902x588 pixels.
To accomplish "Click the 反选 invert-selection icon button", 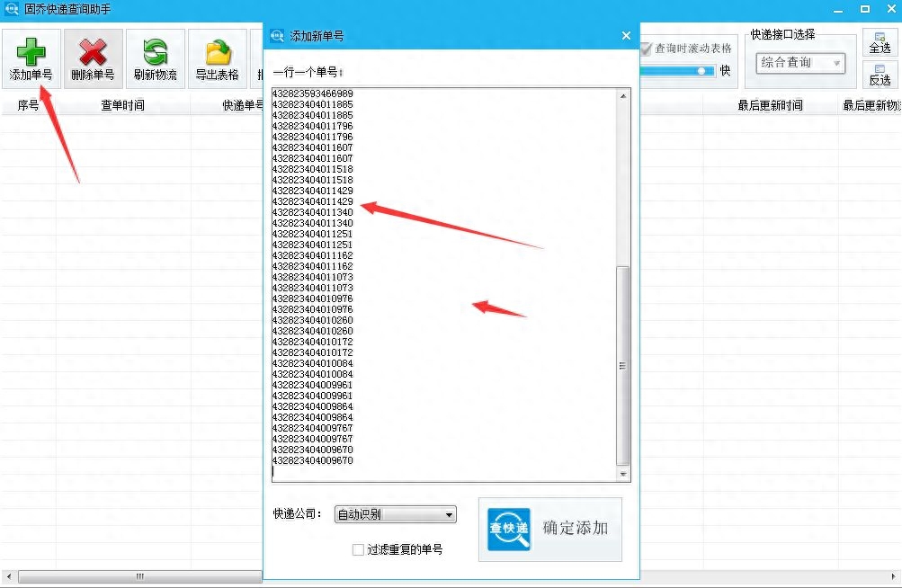I will click(x=880, y=75).
